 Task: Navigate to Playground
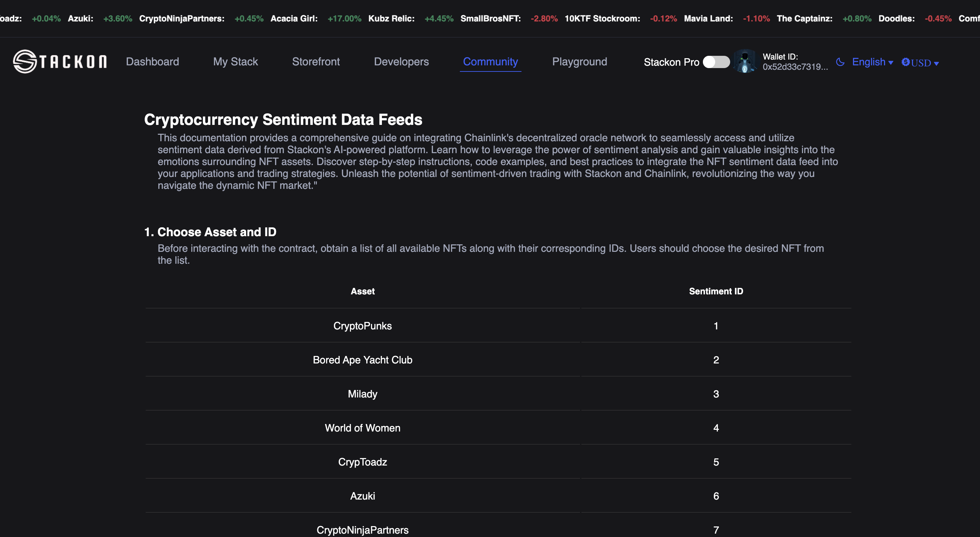coord(579,62)
